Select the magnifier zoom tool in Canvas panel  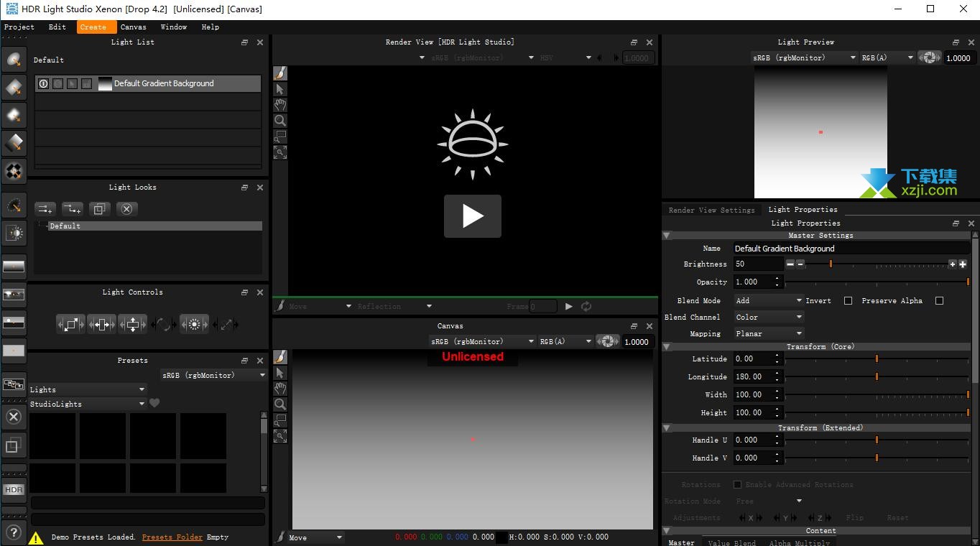[x=280, y=404]
